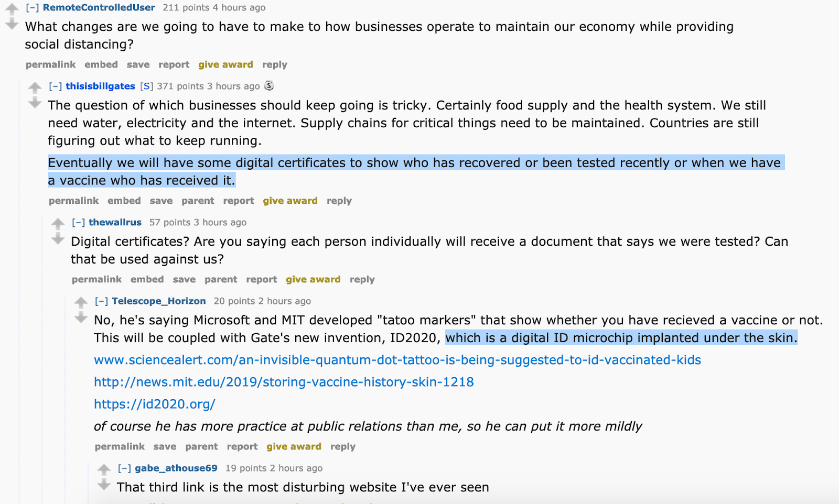Visit the id2020.org link

pyautogui.click(x=155, y=404)
